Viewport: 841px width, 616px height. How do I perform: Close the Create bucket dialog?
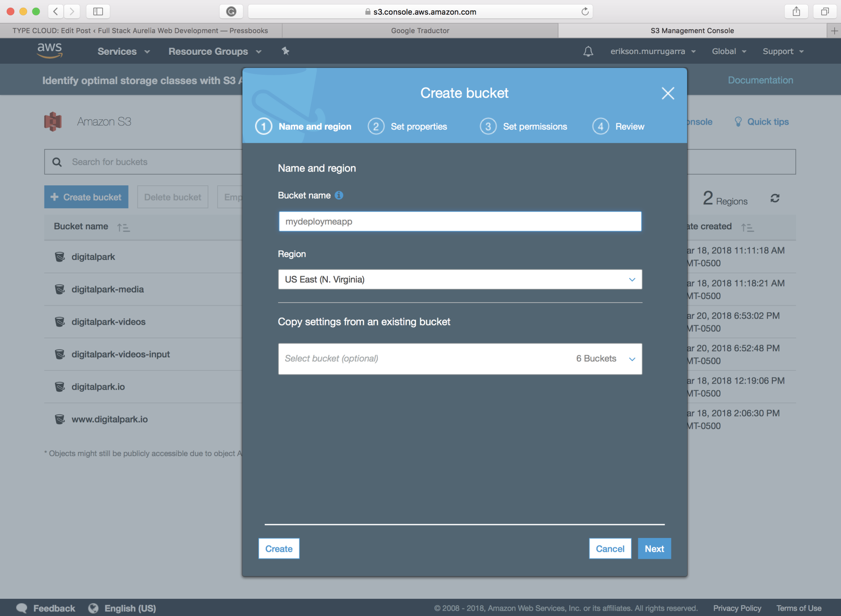pyautogui.click(x=668, y=93)
